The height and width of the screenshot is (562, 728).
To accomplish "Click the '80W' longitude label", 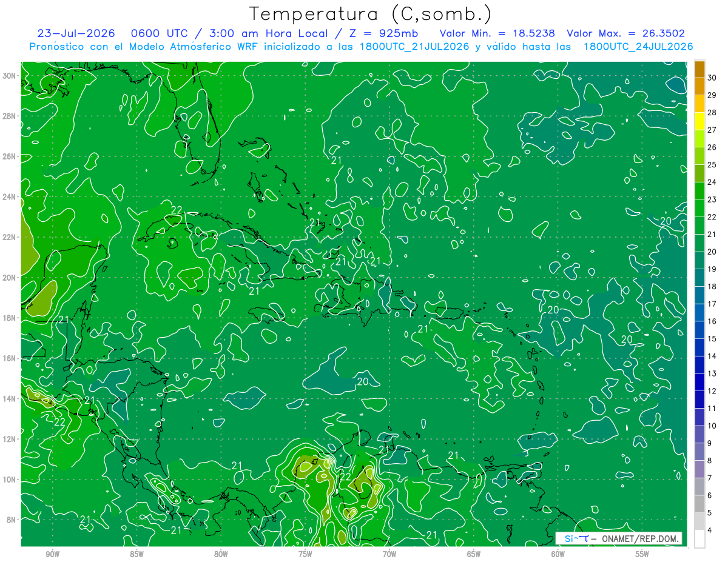I will (x=221, y=555).
